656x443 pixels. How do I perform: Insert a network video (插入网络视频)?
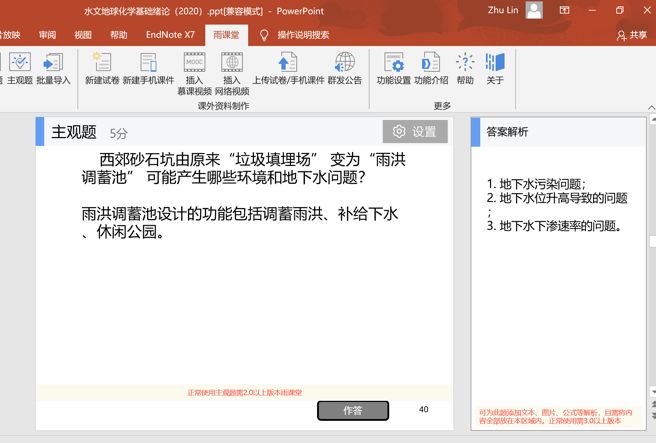(232, 70)
